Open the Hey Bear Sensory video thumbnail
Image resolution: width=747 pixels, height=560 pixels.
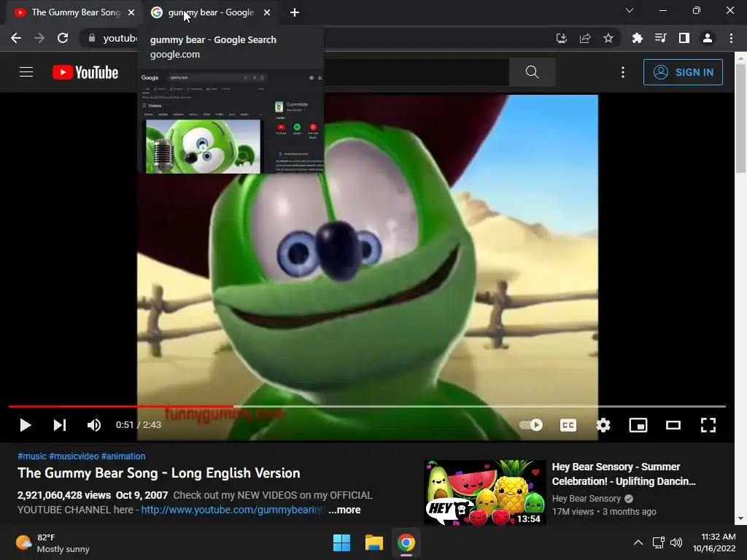click(x=485, y=492)
